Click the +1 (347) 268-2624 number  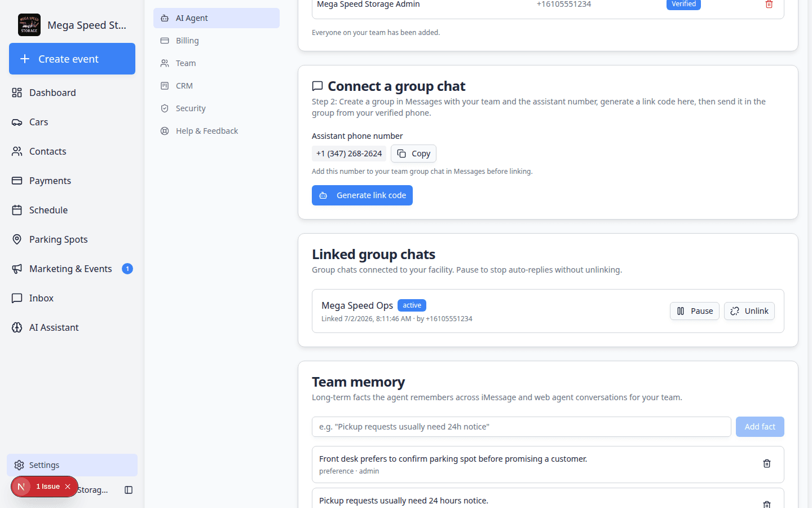(x=349, y=154)
